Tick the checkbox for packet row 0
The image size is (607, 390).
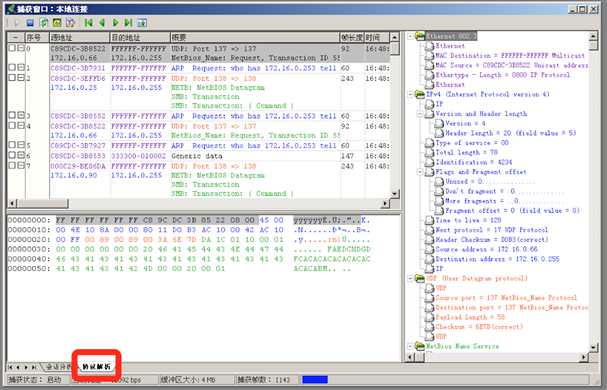pyautogui.click(x=12, y=48)
